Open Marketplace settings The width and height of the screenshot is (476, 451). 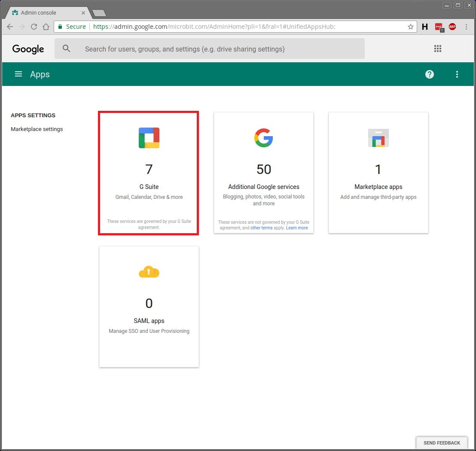pyautogui.click(x=37, y=129)
